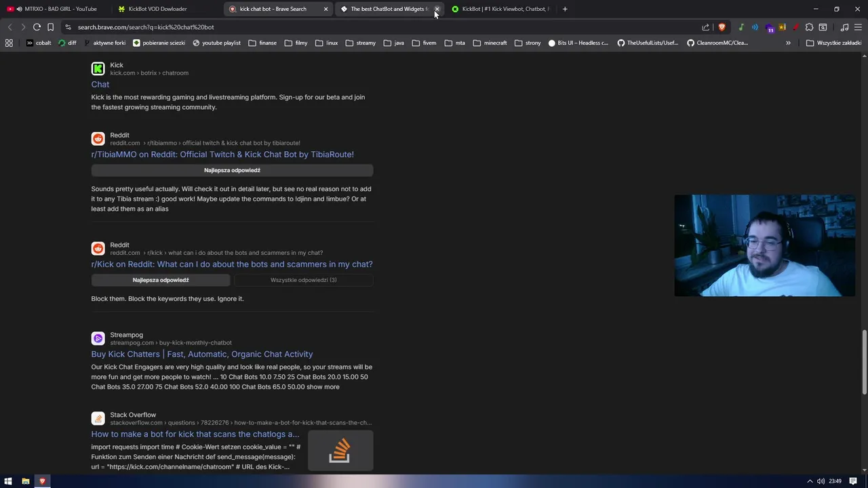Open taskbar volume control
Screen dimensions: 868x488
point(821,481)
